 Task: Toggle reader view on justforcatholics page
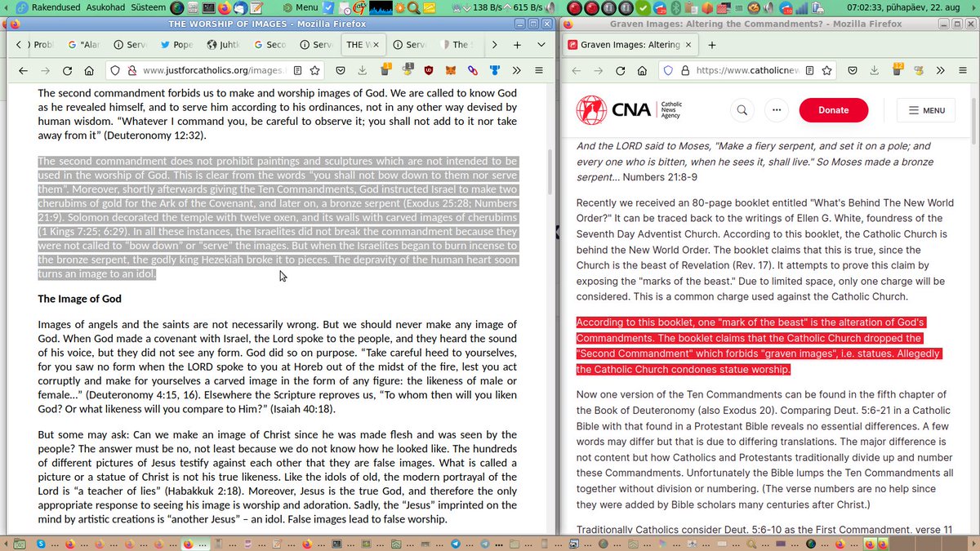pos(298,70)
